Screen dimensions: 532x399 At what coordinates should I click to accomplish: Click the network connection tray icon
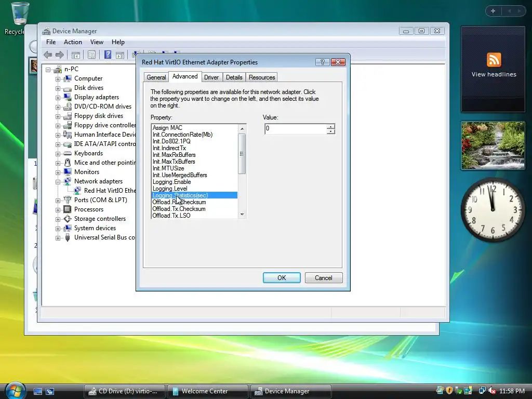coord(482,391)
